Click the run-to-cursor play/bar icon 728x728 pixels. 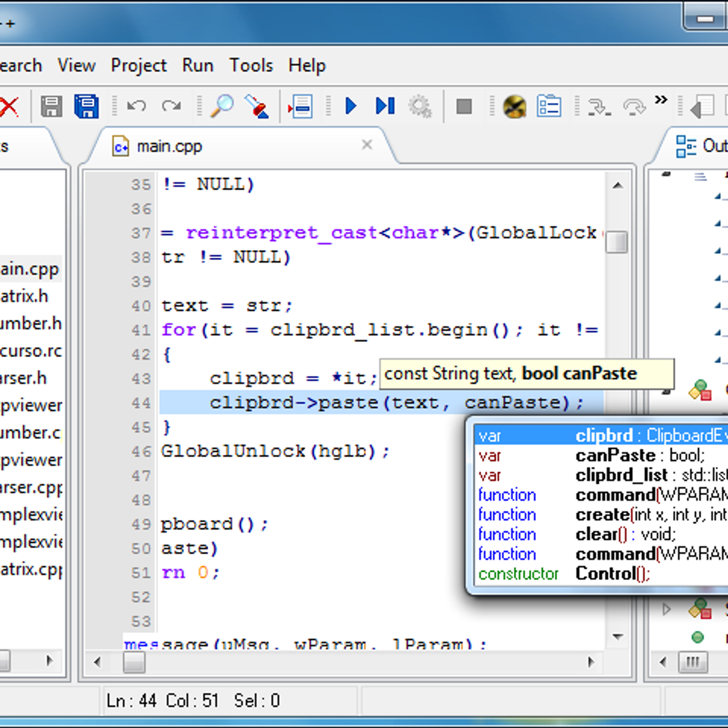385,106
